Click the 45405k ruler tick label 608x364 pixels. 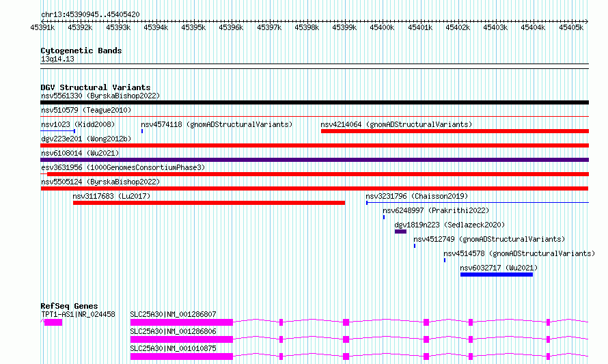pyautogui.click(x=571, y=27)
